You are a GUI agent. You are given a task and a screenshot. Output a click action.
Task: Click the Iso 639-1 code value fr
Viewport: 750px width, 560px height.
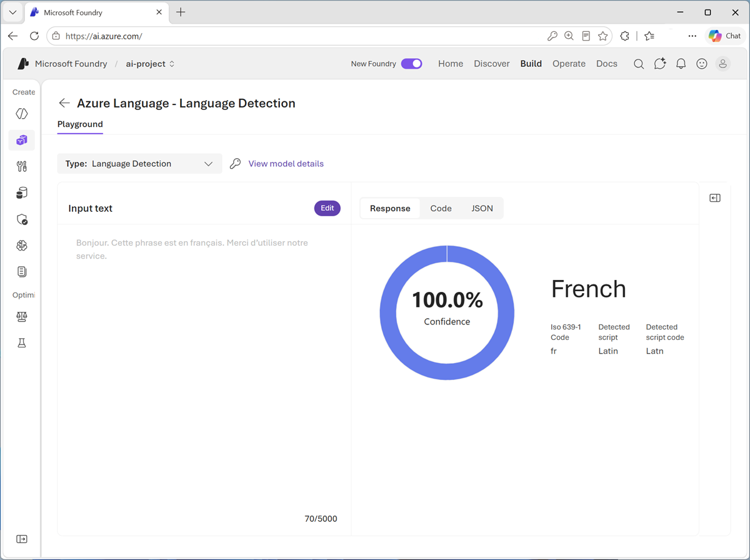tap(554, 351)
